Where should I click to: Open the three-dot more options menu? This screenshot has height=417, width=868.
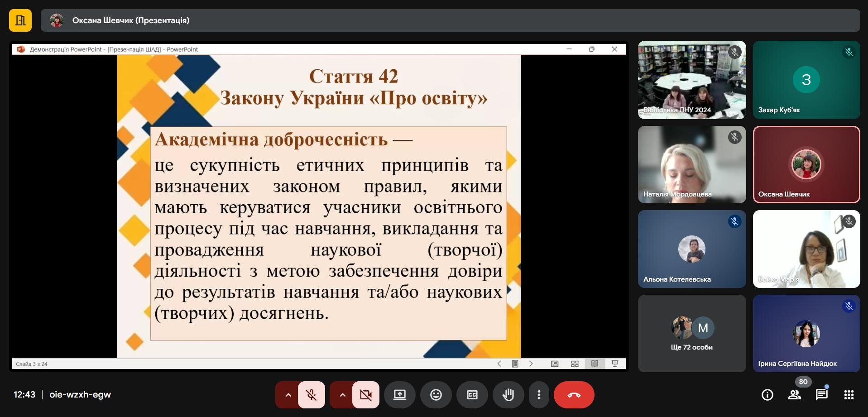[x=539, y=395]
